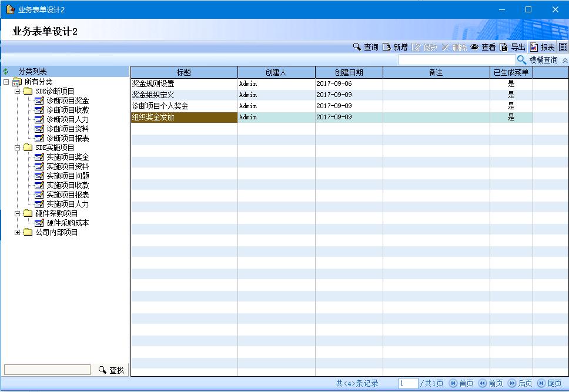Expand the 公司内部项目 folder node
This screenshot has height=392, width=569.
(18, 232)
